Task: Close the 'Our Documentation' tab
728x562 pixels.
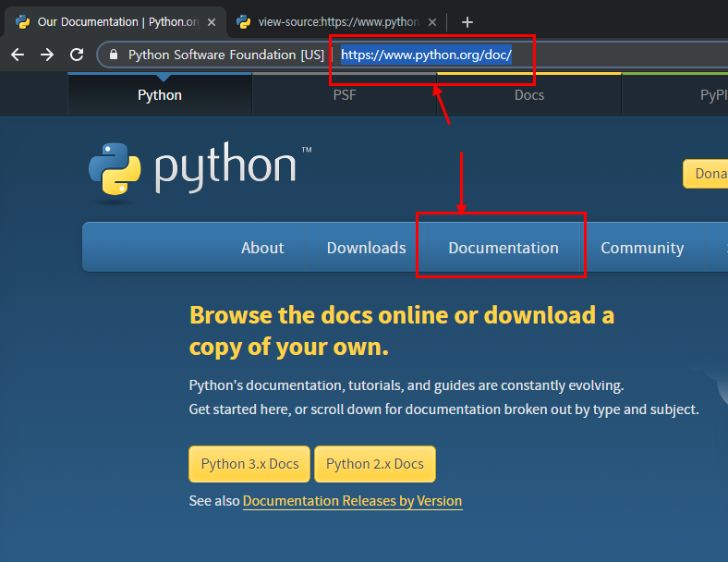Action: click(212, 22)
